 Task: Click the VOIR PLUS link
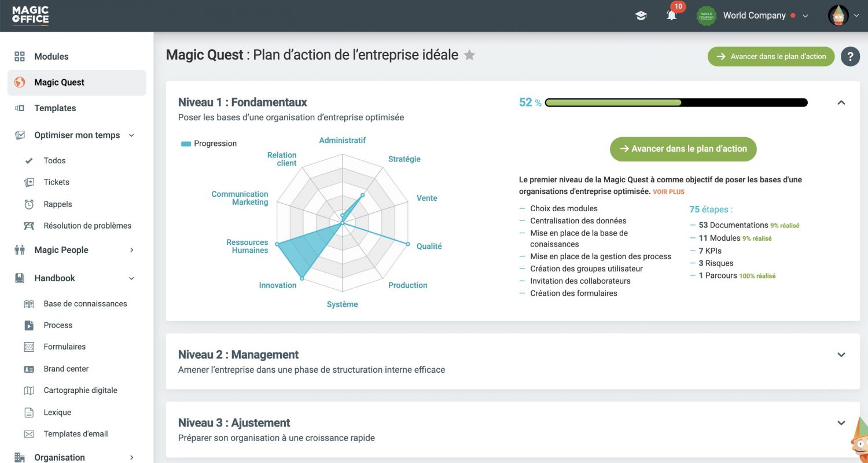(668, 192)
